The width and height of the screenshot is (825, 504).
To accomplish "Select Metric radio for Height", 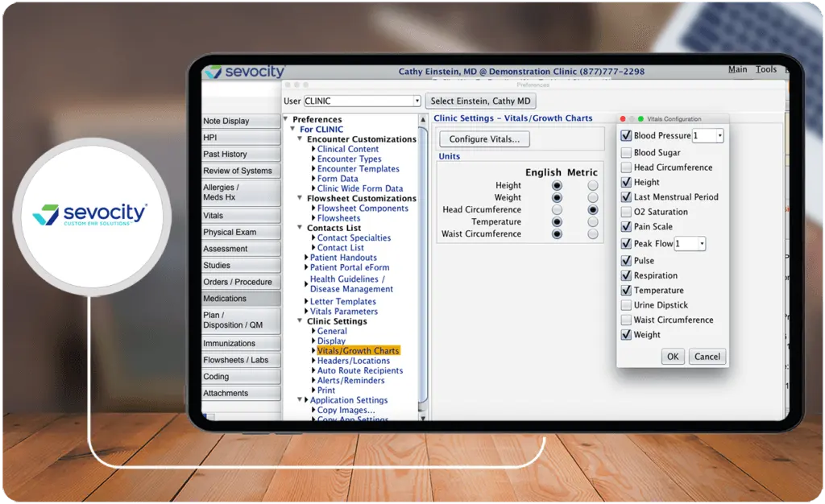I will (593, 185).
